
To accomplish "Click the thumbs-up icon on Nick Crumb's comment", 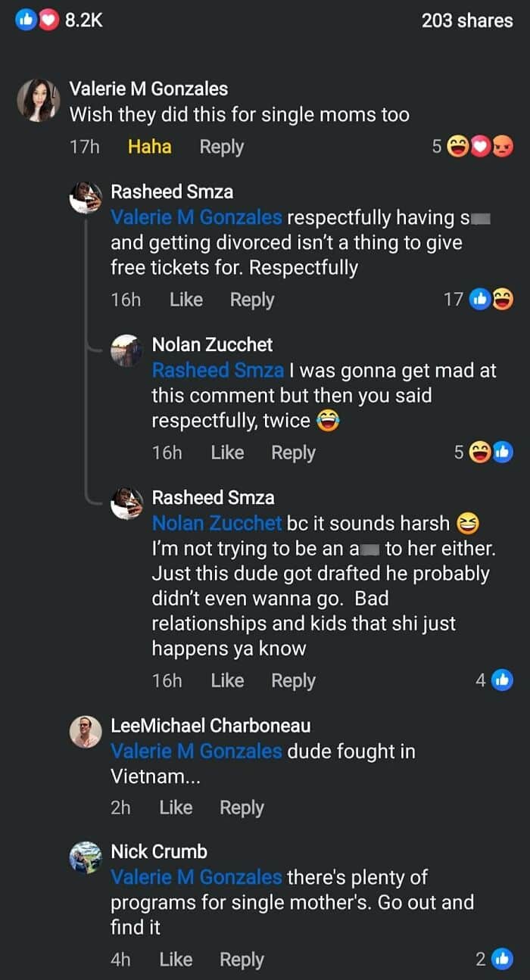I will (501, 959).
